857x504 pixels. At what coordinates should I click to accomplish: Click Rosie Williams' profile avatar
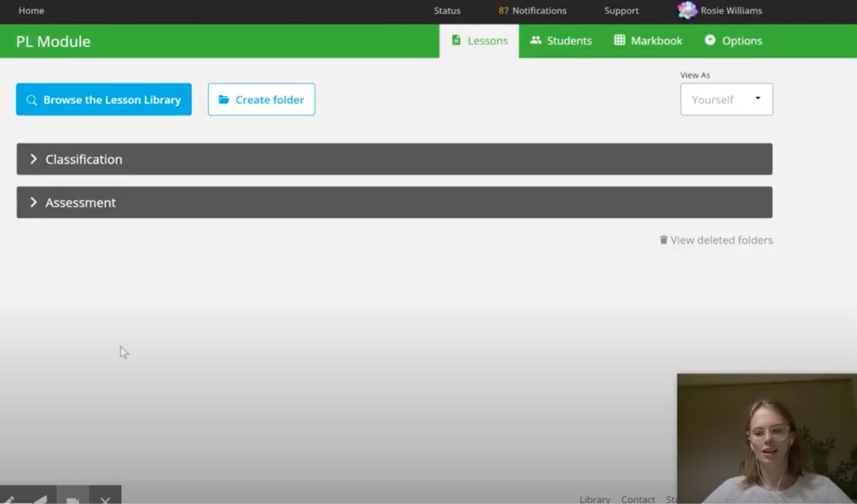pyautogui.click(x=687, y=11)
